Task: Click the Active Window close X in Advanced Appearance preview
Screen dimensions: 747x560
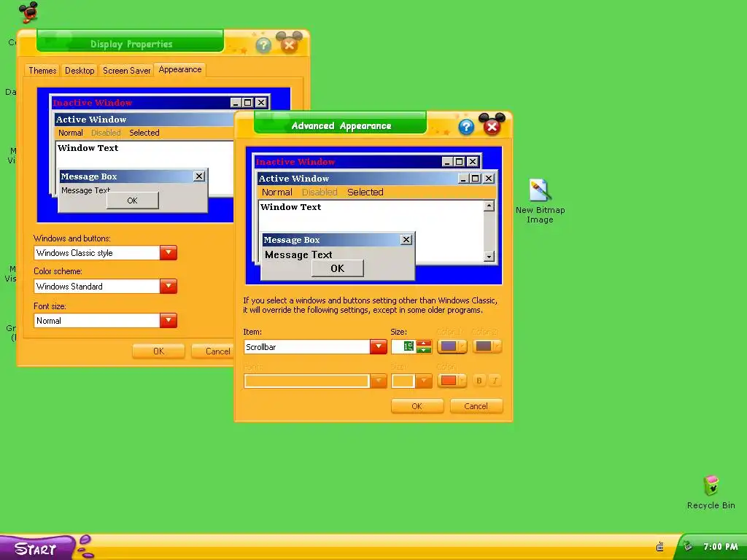Action: pyautogui.click(x=489, y=178)
